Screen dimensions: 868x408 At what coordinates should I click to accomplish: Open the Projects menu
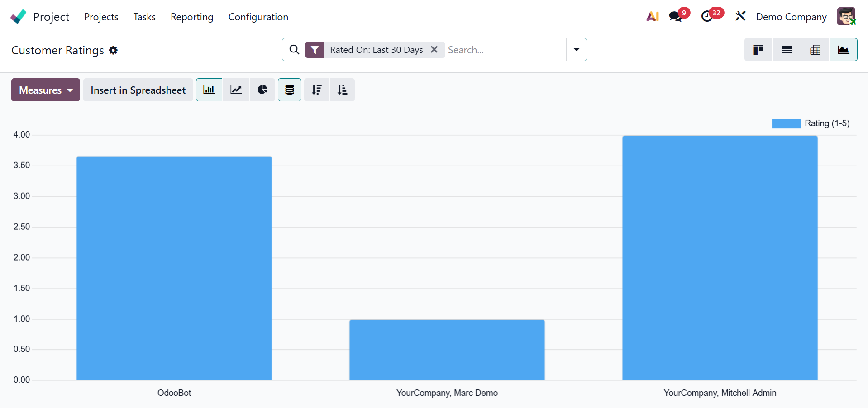click(x=101, y=17)
